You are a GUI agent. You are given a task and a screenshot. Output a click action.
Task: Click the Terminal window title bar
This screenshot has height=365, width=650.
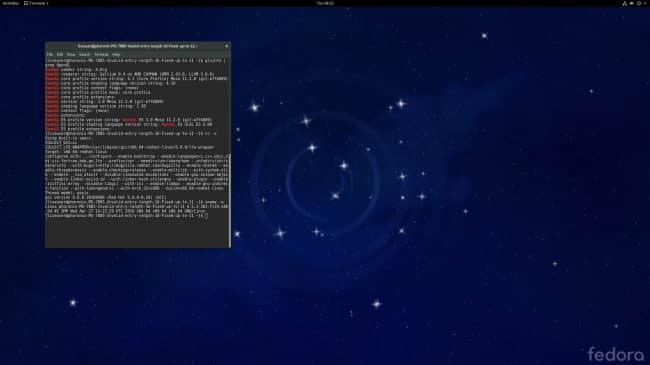138,46
